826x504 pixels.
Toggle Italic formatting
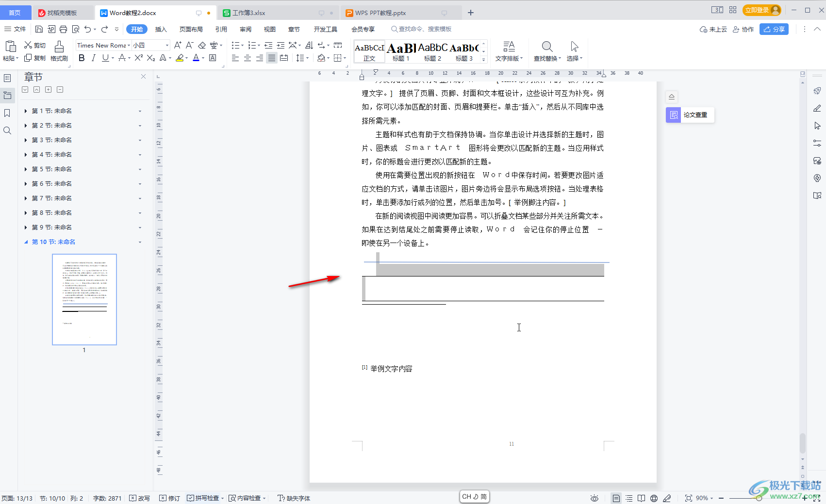[x=93, y=58]
